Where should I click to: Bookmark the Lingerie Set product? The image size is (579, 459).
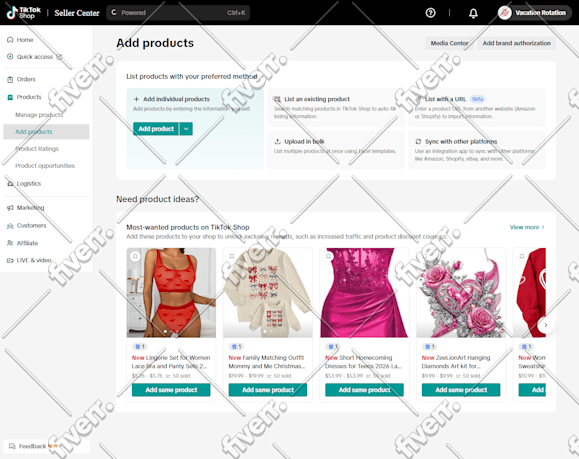click(x=135, y=256)
